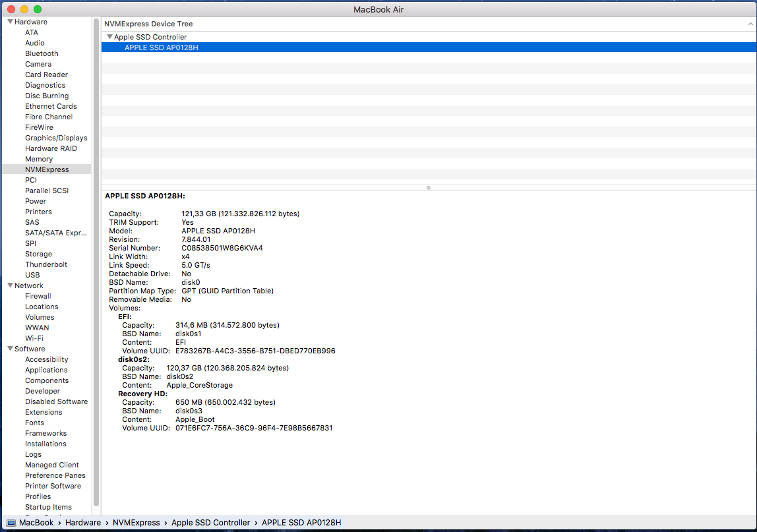Open FireWire section
757x532 pixels.
(39, 127)
